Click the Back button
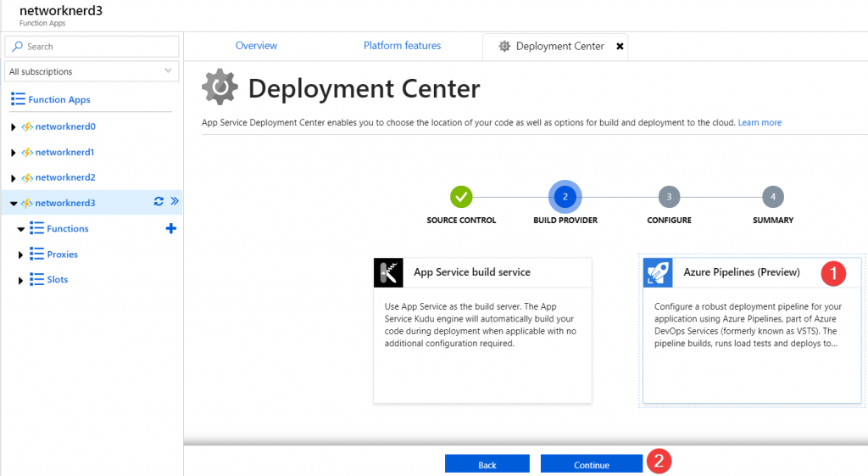The height and width of the screenshot is (476, 868). [487, 464]
